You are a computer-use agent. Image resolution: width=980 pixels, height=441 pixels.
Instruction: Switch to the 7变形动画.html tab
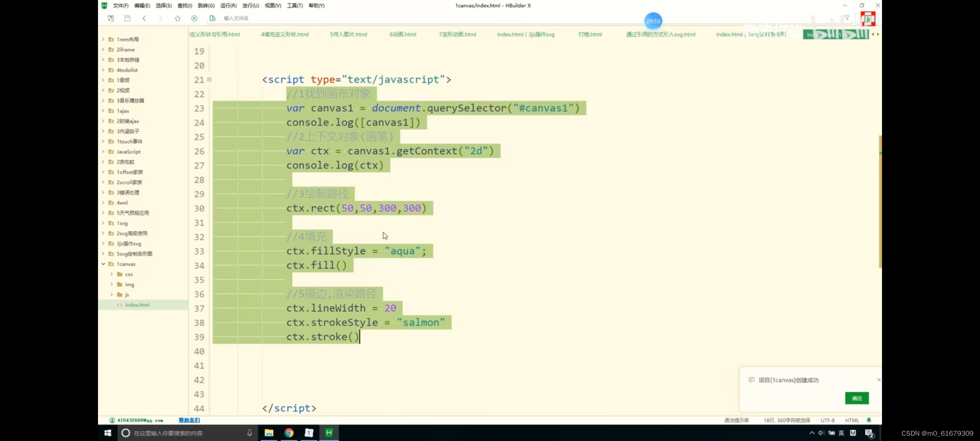pos(457,35)
